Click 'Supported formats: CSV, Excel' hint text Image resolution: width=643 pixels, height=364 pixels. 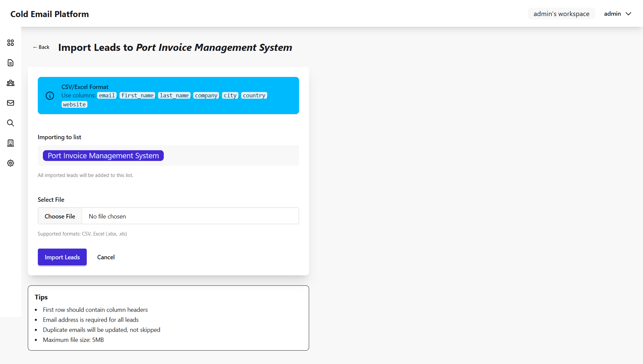click(x=82, y=234)
